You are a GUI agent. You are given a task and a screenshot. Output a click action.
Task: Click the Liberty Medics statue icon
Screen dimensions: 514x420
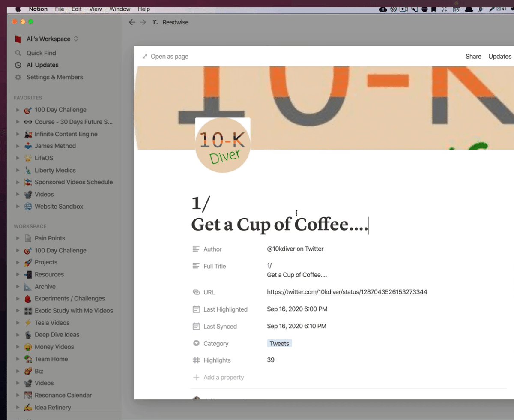click(28, 170)
